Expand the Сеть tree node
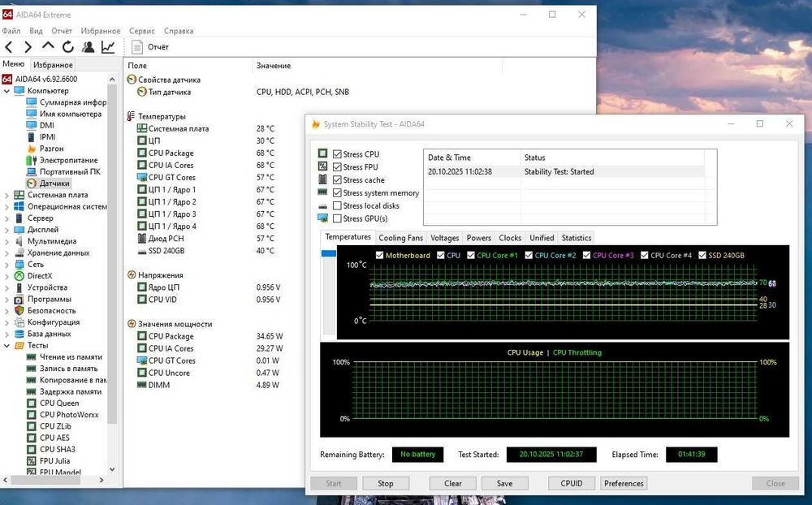 pyautogui.click(x=6, y=265)
